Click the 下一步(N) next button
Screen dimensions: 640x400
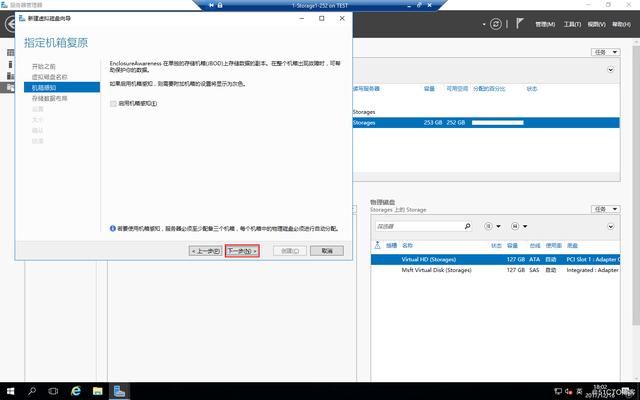click(242, 251)
